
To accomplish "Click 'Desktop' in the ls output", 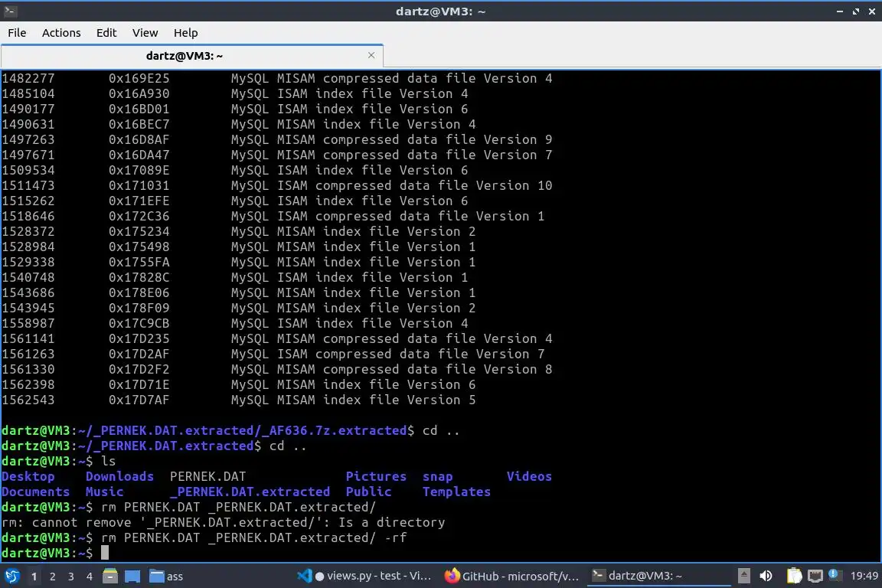I will 28,476.
